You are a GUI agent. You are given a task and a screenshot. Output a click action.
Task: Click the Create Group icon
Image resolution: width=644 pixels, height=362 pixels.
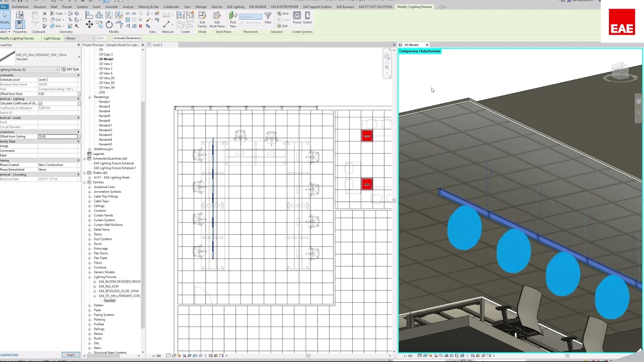click(190, 15)
